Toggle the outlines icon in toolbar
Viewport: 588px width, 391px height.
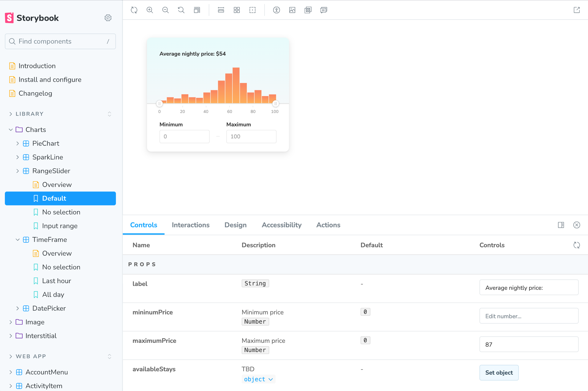(x=252, y=10)
